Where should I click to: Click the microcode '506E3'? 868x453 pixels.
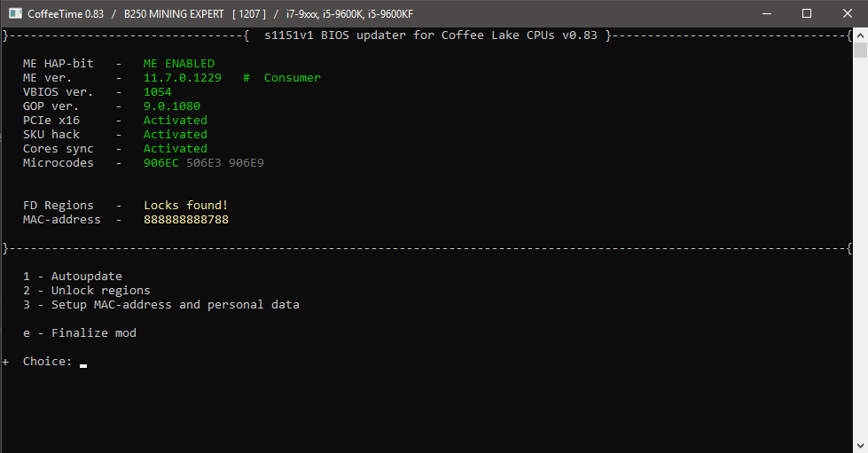(x=204, y=163)
